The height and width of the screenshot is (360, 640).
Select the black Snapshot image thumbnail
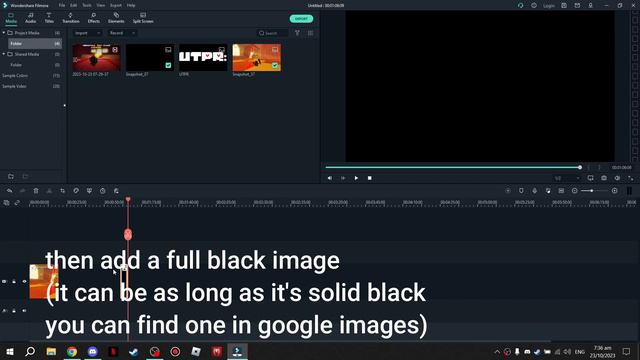tap(150, 58)
